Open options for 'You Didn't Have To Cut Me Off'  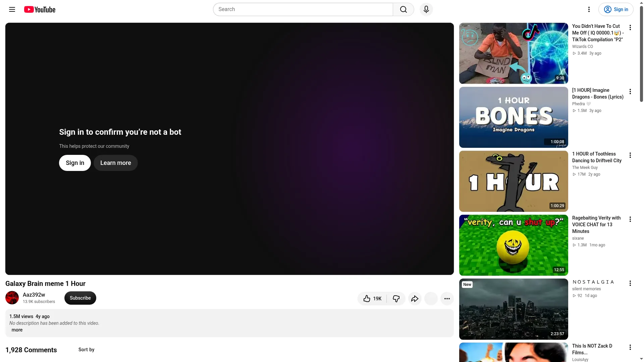[x=630, y=27]
